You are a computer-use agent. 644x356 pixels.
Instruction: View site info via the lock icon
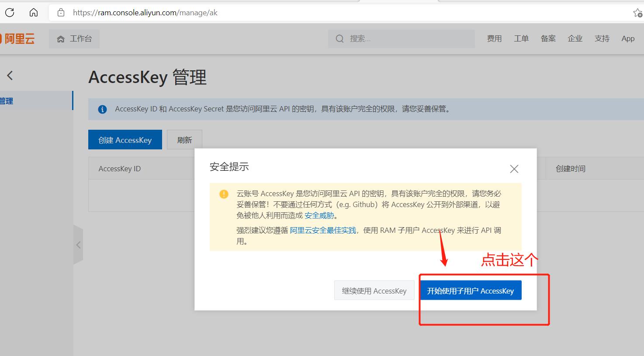click(x=61, y=13)
